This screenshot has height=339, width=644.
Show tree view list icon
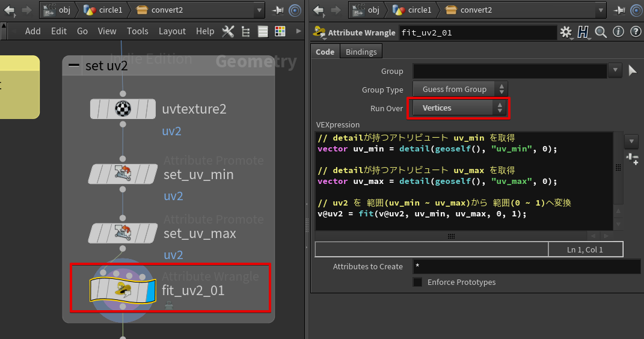245,32
